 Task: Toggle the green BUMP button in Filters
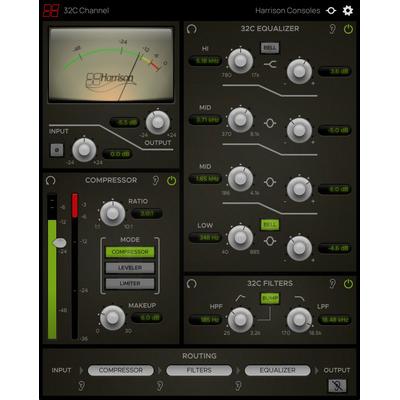(270, 298)
